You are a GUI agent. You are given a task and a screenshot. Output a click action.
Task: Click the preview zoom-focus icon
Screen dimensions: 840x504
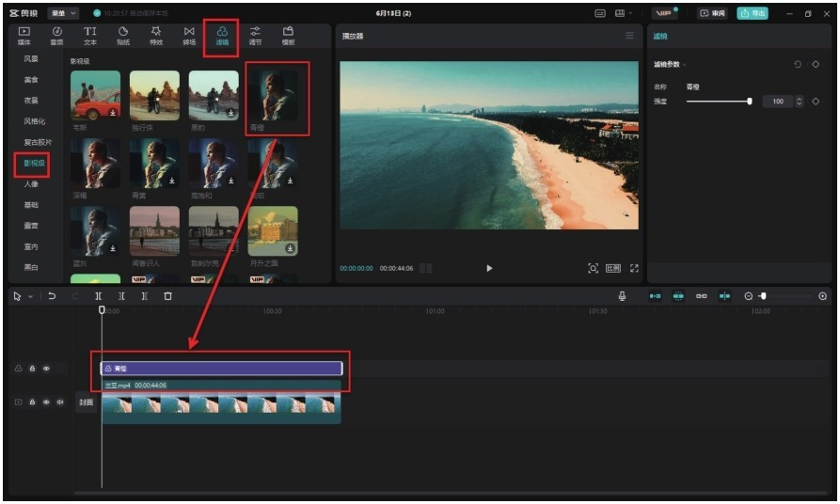pyautogui.click(x=593, y=268)
